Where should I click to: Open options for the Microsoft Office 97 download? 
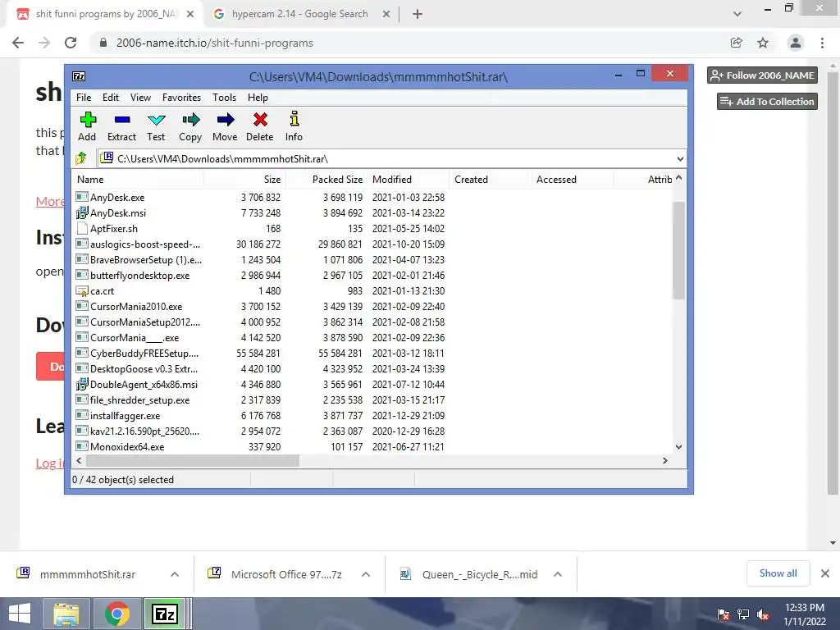[x=366, y=574]
